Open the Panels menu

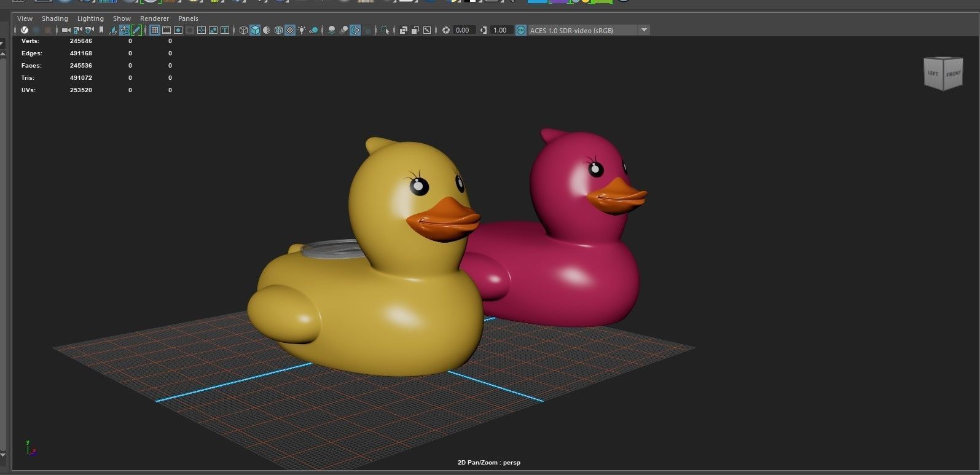(188, 18)
